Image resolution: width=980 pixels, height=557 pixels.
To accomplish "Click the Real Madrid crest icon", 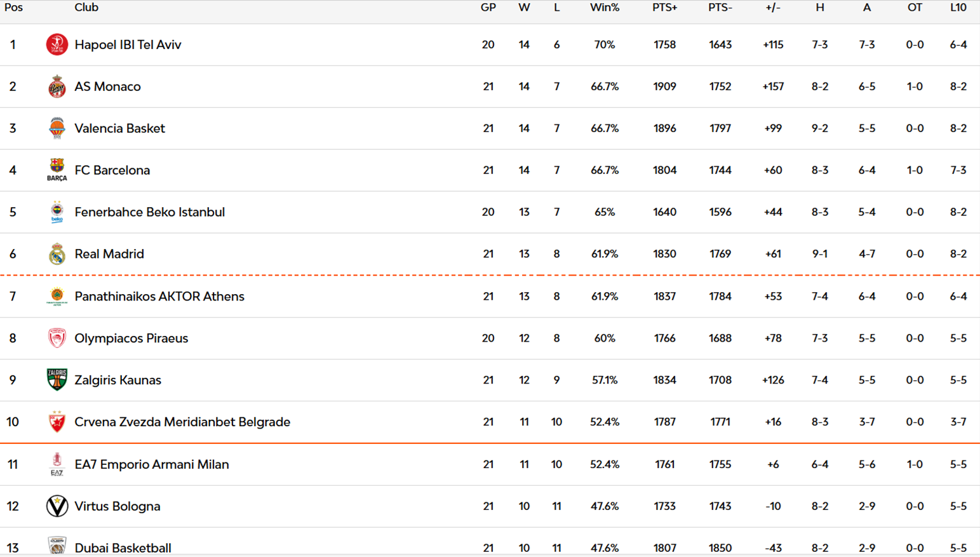I will tap(57, 254).
